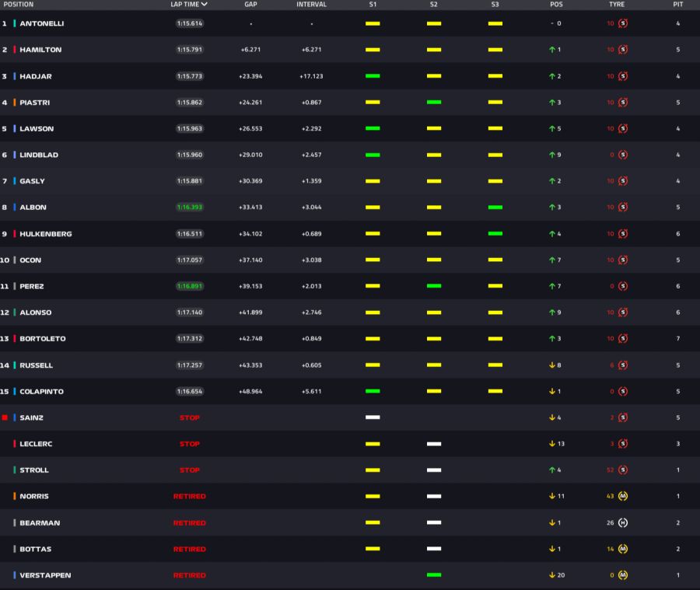Sort by the LAP TIME column header

tap(189, 5)
